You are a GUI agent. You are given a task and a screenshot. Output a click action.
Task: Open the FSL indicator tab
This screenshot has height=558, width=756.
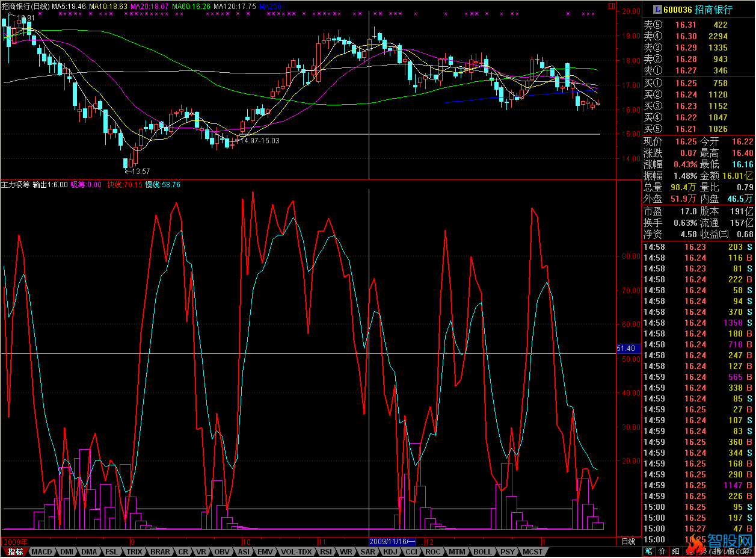click(x=112, y=551)
